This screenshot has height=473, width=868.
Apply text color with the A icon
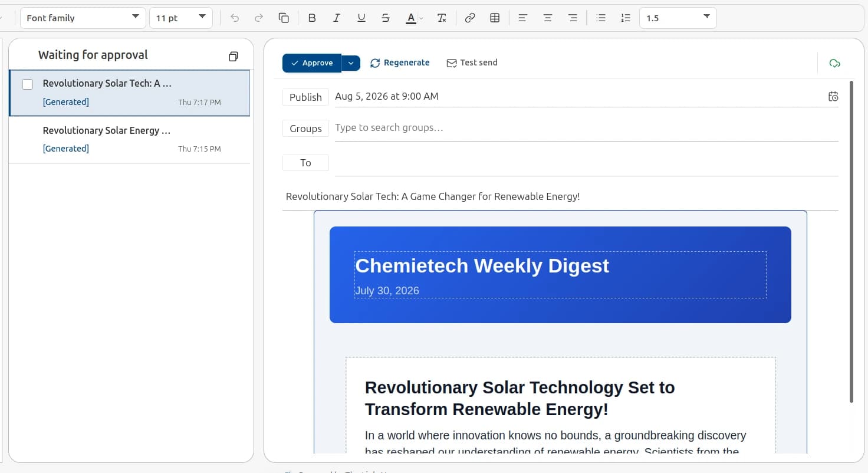pos(411,18)
